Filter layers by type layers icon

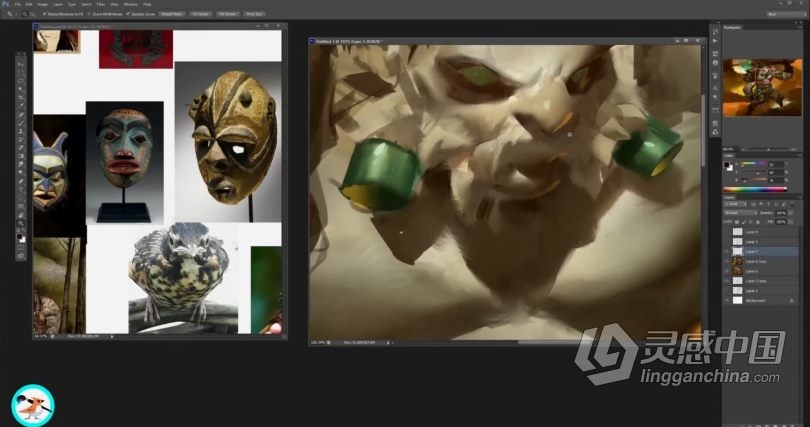tap(768, 204)
